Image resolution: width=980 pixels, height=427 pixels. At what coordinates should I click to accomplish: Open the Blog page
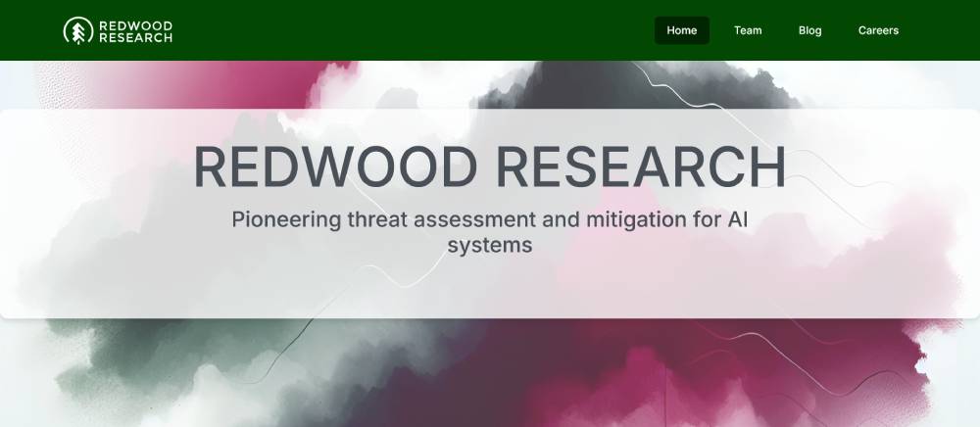point(809,30)
